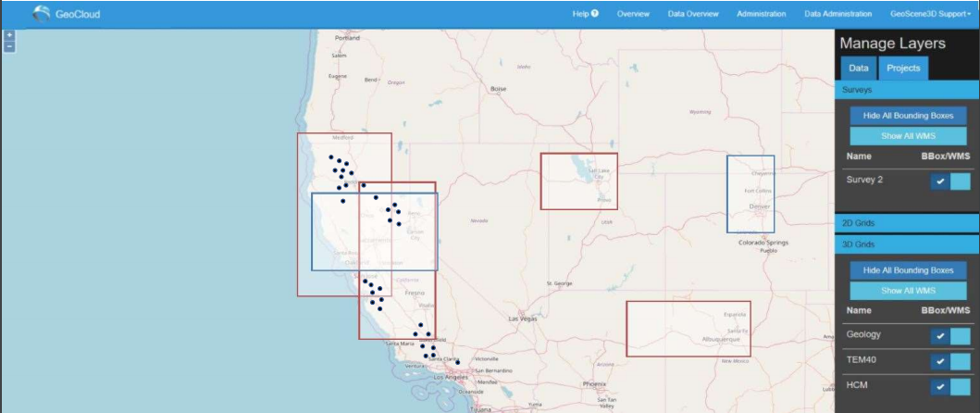Collapse the 3D Grids section header
The height and width of the screenshot is (413, 980).
pos(907,244)
